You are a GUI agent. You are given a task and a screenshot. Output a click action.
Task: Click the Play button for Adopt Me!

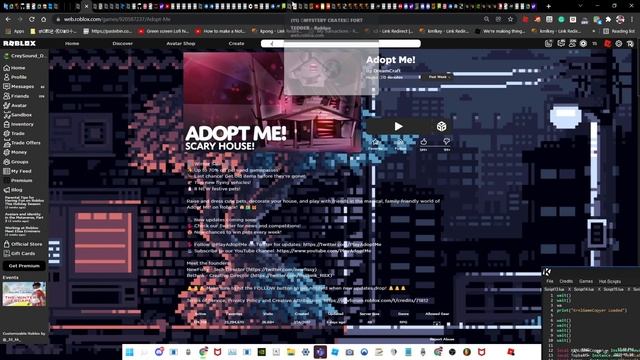398,127
